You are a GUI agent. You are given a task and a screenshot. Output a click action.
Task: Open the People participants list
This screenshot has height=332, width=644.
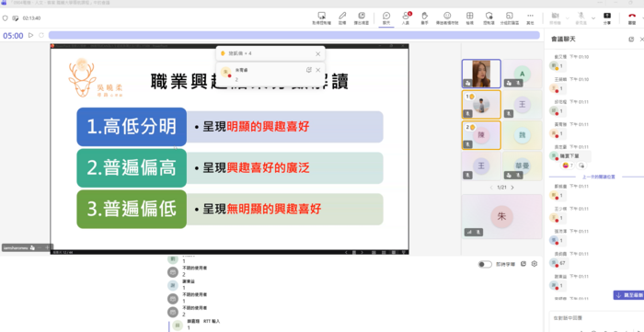click(x=406, y=18)
